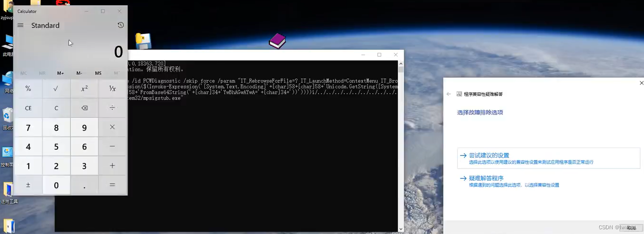Click the percent key in Calculator
Image resolution: width=644 pixels, height=234 pixels.
click(x=28, y=89)
